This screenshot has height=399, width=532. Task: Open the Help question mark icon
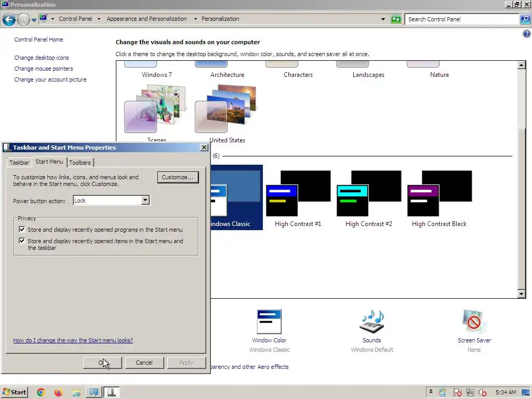click(527, 34)
